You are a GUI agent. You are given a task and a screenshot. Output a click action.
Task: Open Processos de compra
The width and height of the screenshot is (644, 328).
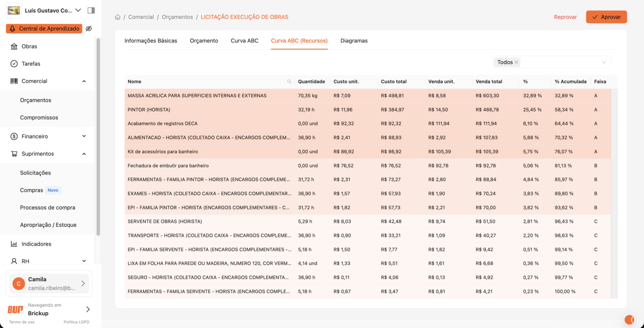(x=47, y=208)
